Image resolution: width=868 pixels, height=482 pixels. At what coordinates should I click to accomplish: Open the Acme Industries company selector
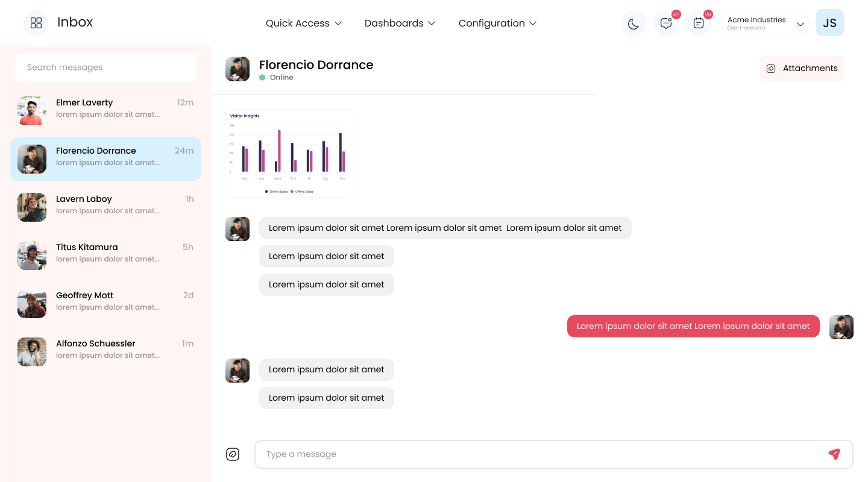point(765,23)
